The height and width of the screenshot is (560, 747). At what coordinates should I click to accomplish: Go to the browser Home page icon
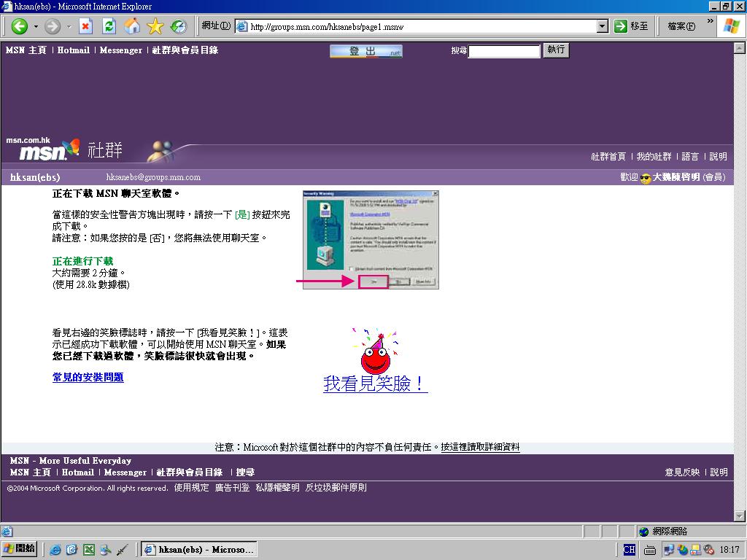tap(132, 26)
